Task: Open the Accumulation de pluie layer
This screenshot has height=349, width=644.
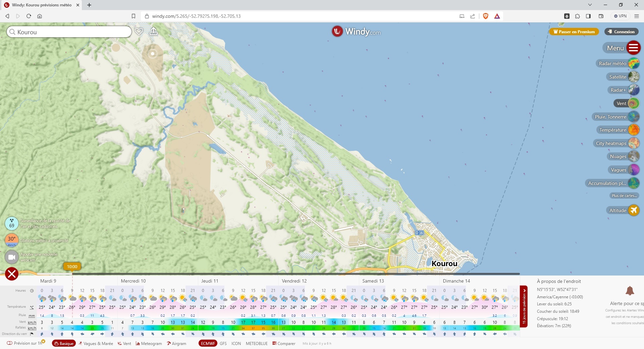Action: coord(612,183)
